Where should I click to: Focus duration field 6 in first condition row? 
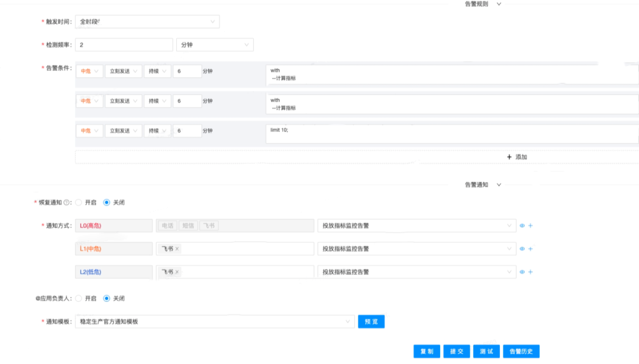click(187, 71)
